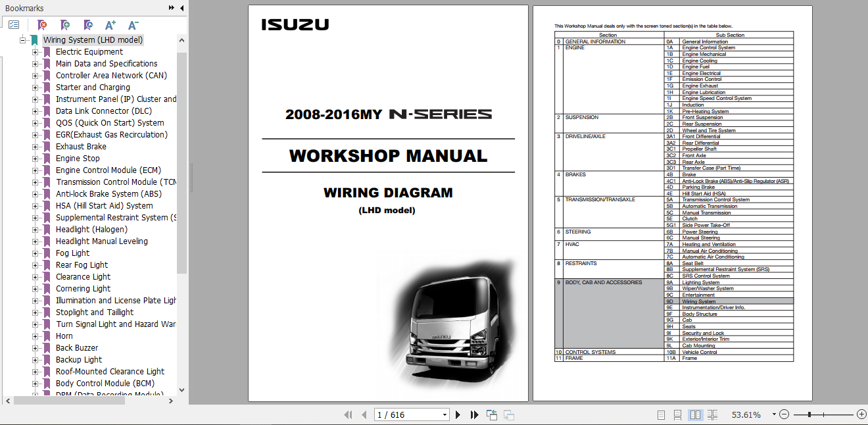This screenshot has width=868, height=425.
Task: Open QOS (Quick On Start) System bookmark
Action: 110,123
